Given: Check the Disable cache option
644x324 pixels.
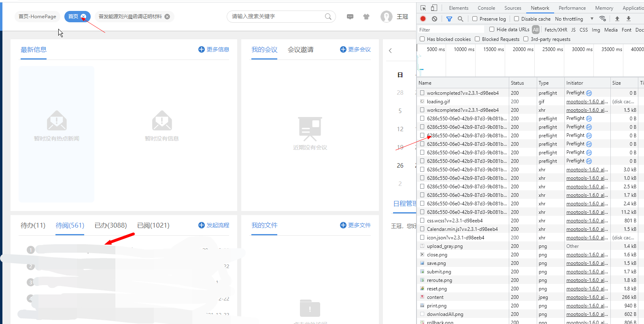Looking at the screenshot, I should [x=516, y=19].
